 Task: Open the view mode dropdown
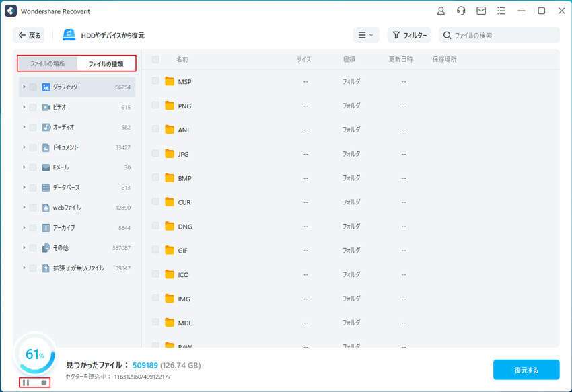(367, 35)
